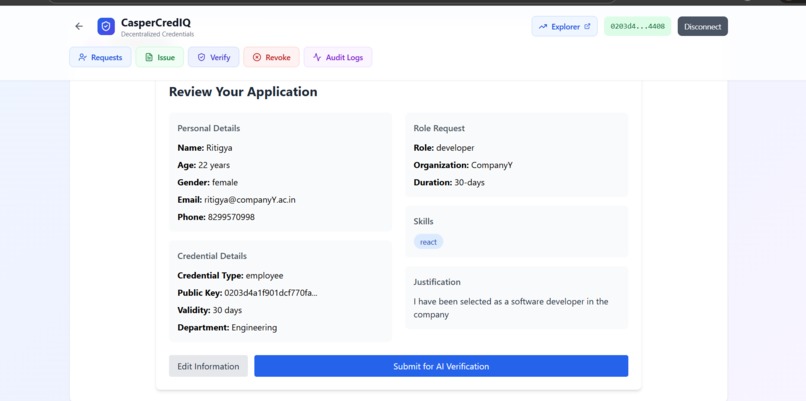Submit for AI Verification
806x401 pixels.
pos(441,366)
